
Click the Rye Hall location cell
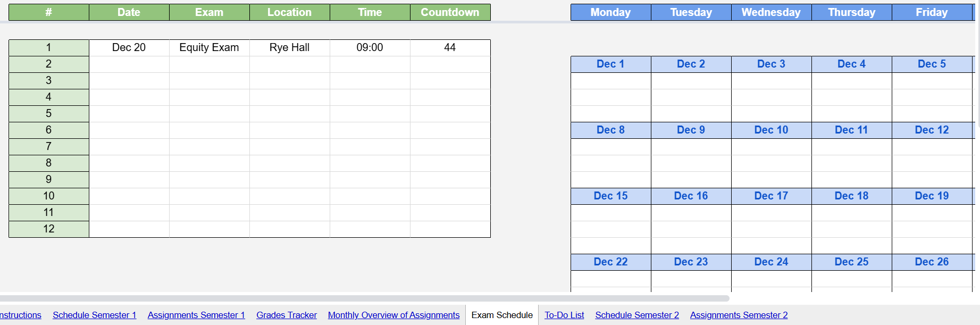coord(289,47)
